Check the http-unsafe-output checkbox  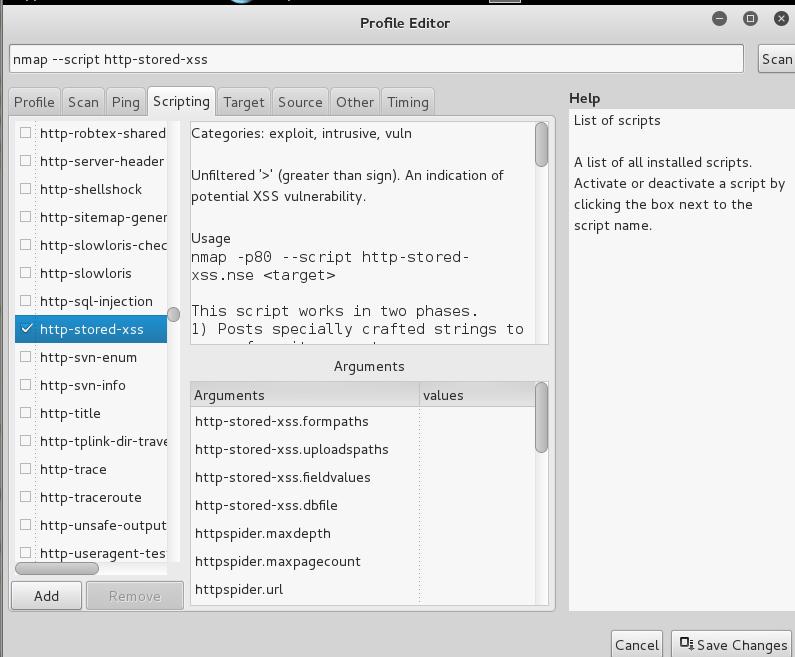point(25,525)
